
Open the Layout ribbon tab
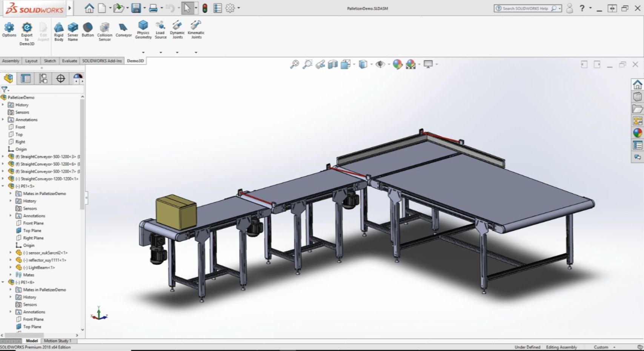click(31, 61)
